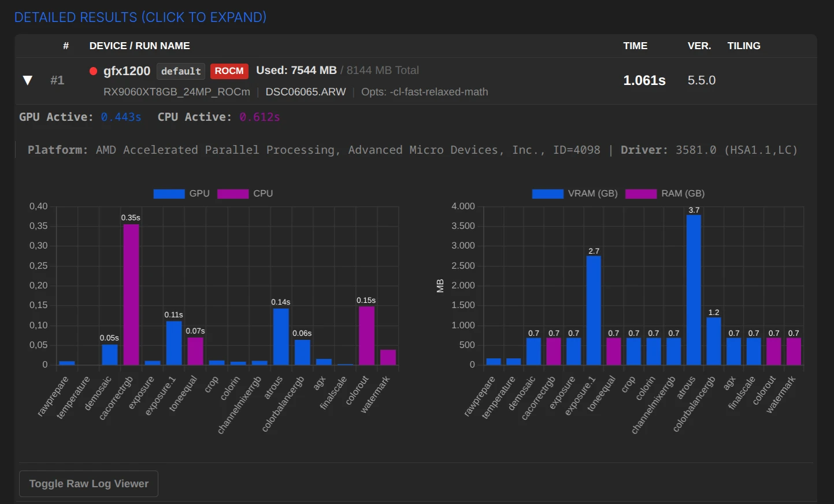Click the atrous 0.14s GPU bar
Screen dimensions: 834x504
(x=281, y=336)
